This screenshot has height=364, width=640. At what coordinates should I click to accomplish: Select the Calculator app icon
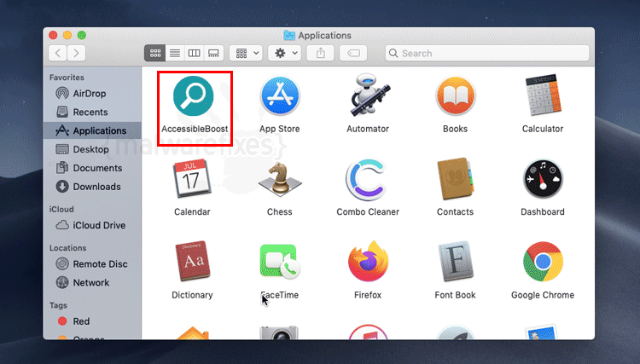coord(543,95)
